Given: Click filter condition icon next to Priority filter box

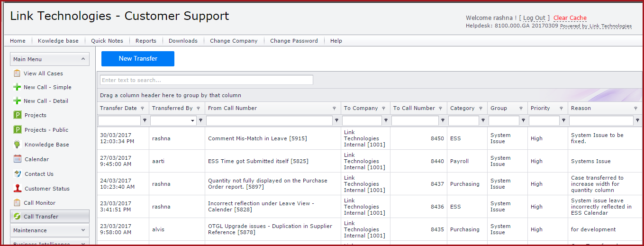Looking at the screenshot, I should 563,120.
